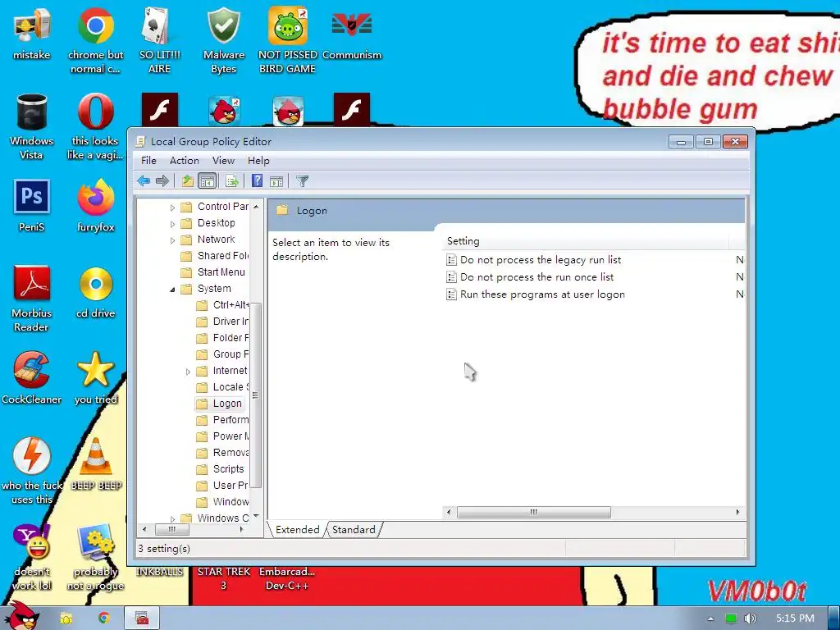The height and width of the screenshot is (630, 840).
Task: Open the 'probably not a rogue' icon
Action: [x=95, y=557]
